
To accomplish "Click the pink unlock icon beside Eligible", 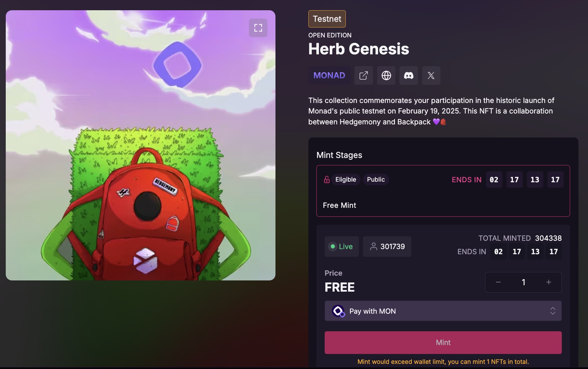I will tap(327, 179).
